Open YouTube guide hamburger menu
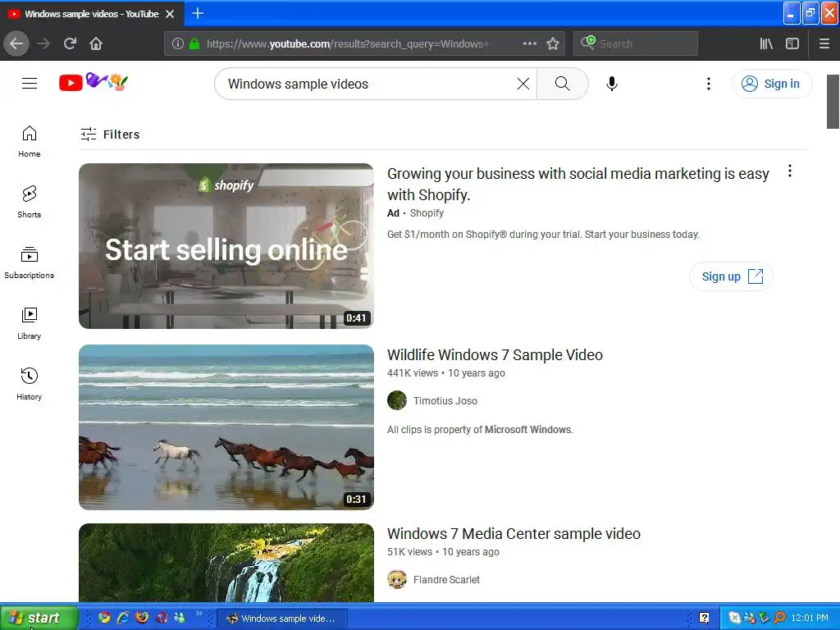 pyautogui.click(x=30, y=83)
